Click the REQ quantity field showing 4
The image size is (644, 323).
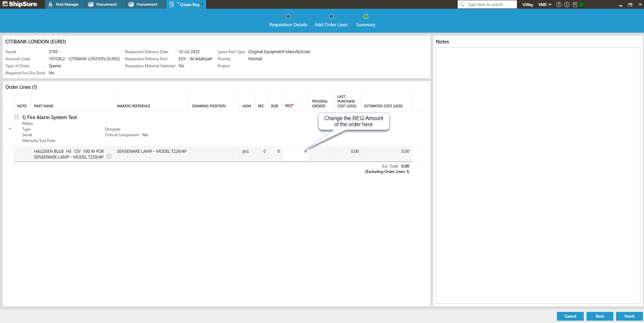coord(296,151)
